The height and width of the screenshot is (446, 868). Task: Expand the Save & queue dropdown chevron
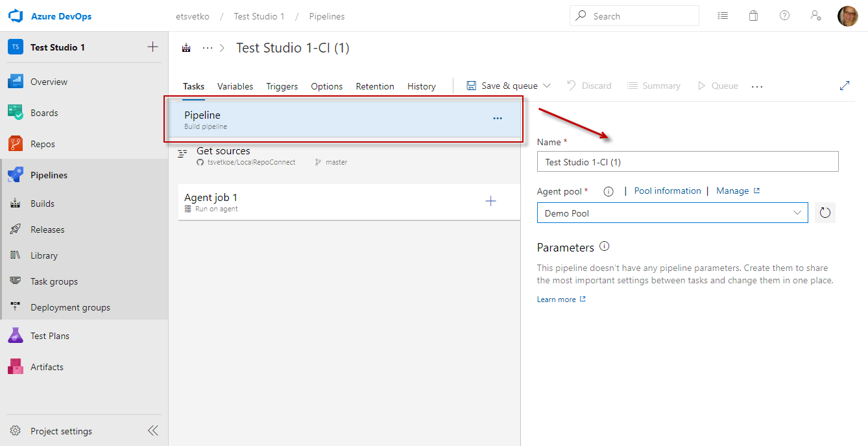coord(546,86)
